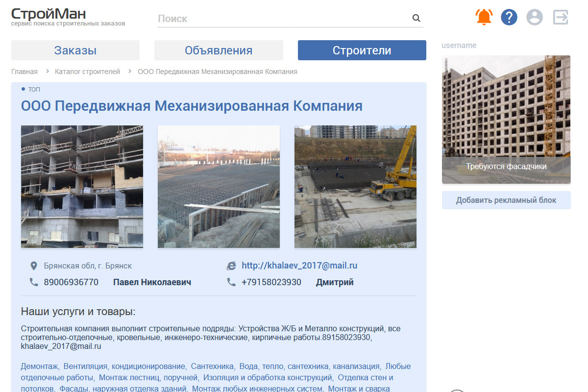This screenshot has height=392, width=588.
Task: Open the brick building construction photo
Action: point(82,187)
